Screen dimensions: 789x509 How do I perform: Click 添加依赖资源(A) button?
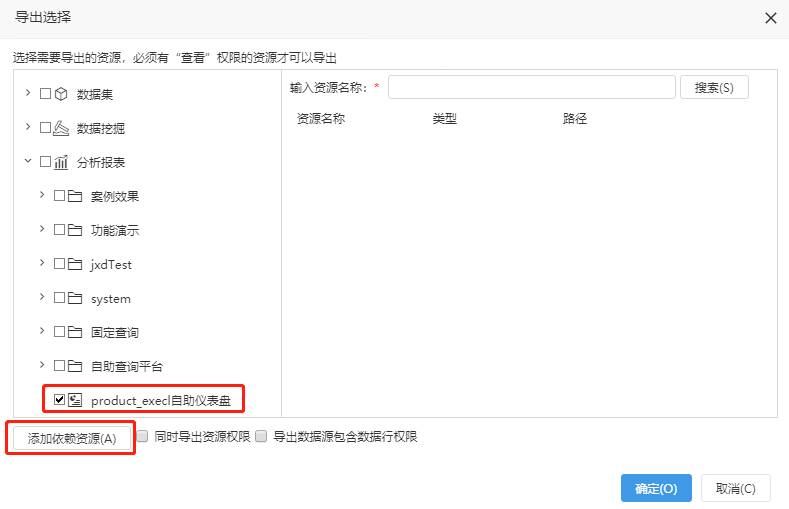pyautogui.click(x=71, y=439)
